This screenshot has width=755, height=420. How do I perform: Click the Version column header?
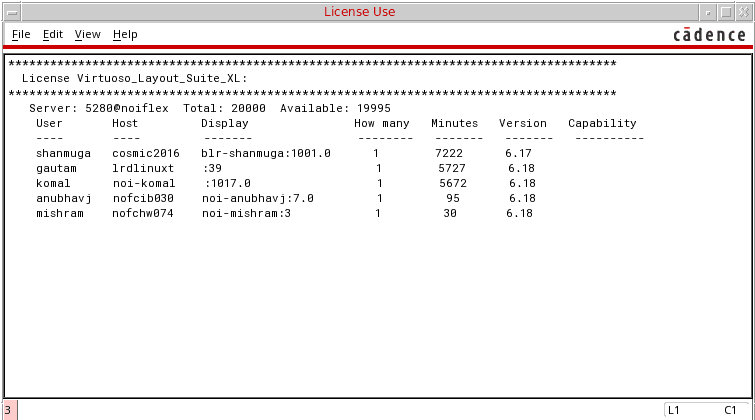click(x=523, y=123)
